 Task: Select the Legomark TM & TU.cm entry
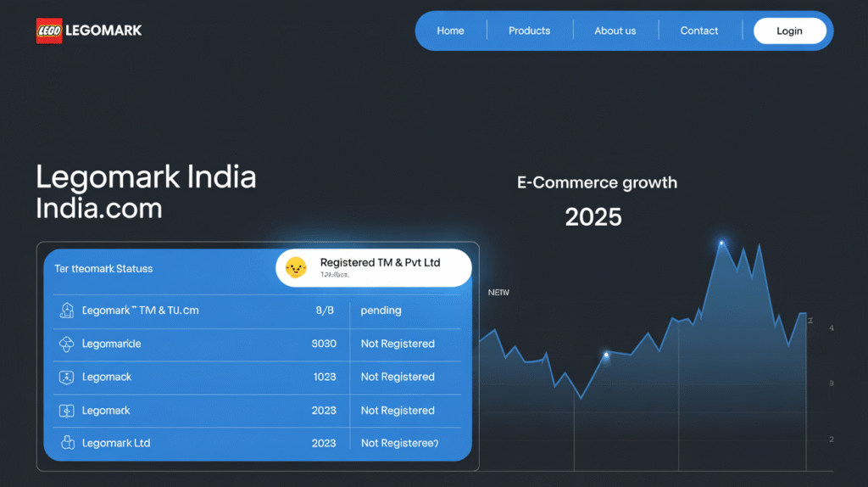[x=141, y=311]
